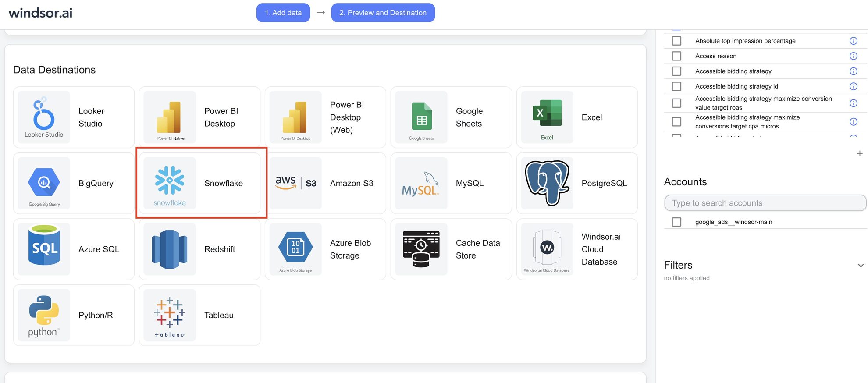This screenshot has height=383, width=868.
Task: Choose the Redshift label
Action: (220, 249)
